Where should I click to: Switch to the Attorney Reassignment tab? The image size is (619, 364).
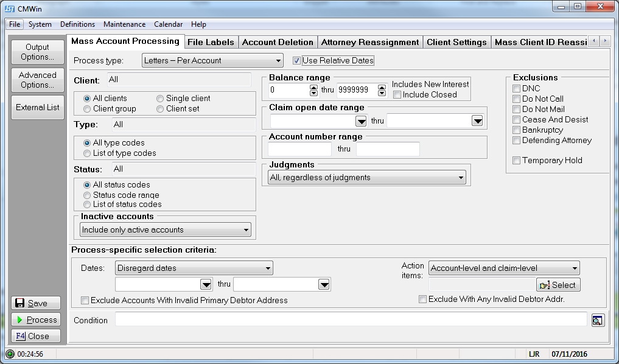pos(369,42)
